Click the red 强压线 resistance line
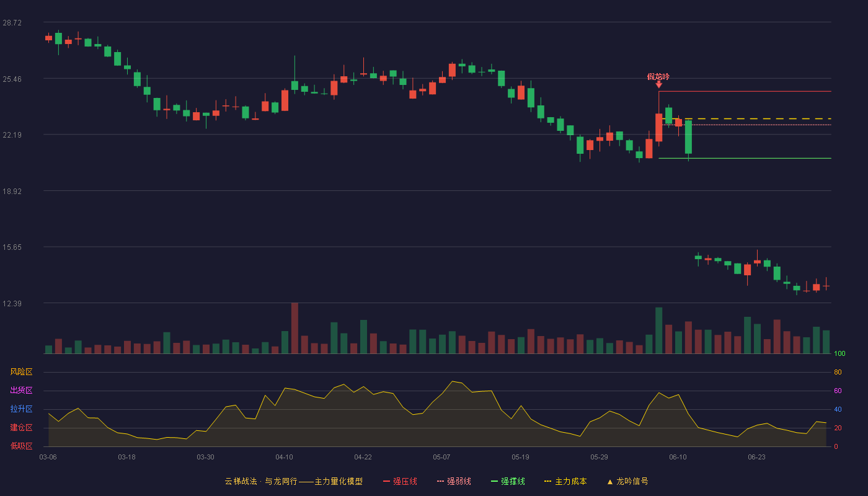Viewport: 868px width, 496px height. [x=745, y=91]
